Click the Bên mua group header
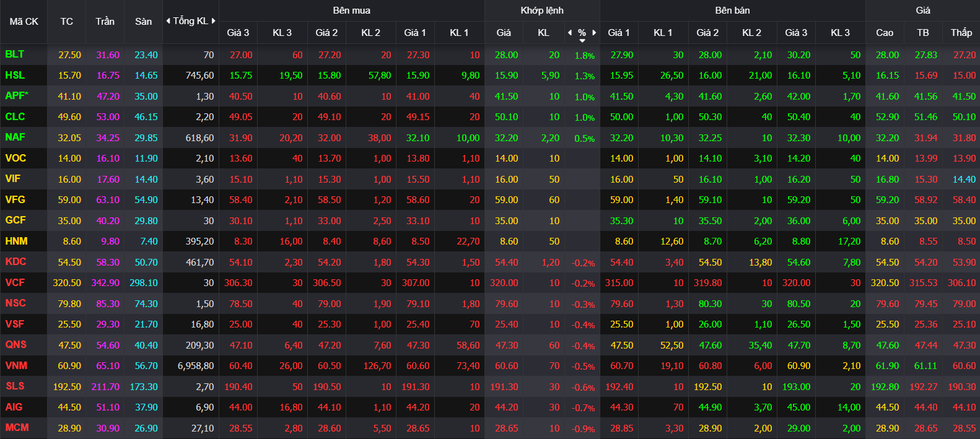 tap(352, 11)
